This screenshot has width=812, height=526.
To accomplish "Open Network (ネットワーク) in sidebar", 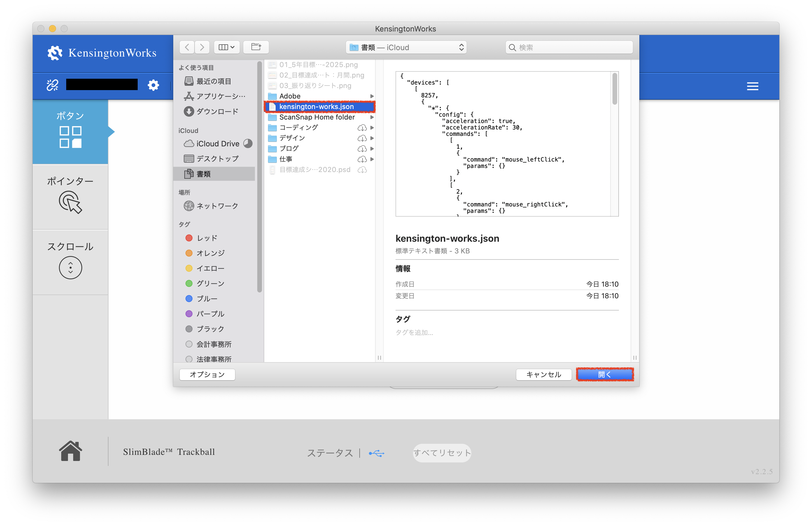I will [x=214, y=206].
